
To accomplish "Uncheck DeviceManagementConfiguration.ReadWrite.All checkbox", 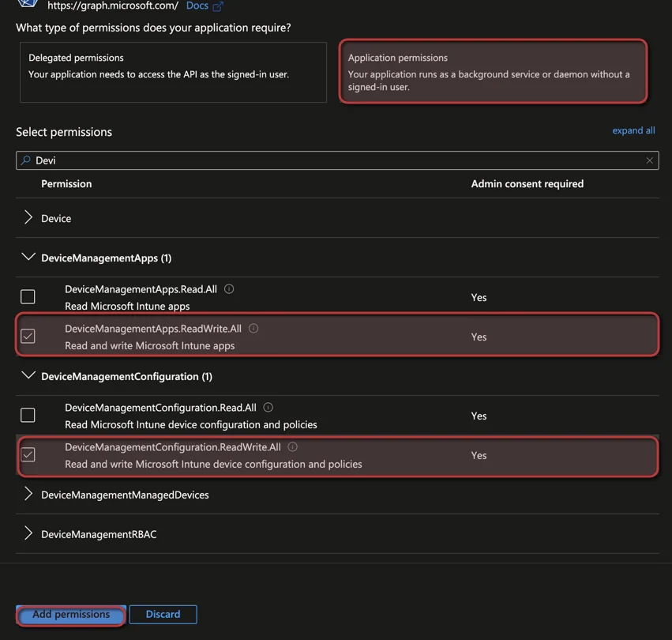I will pyautogui.click(x=28, y=454).
